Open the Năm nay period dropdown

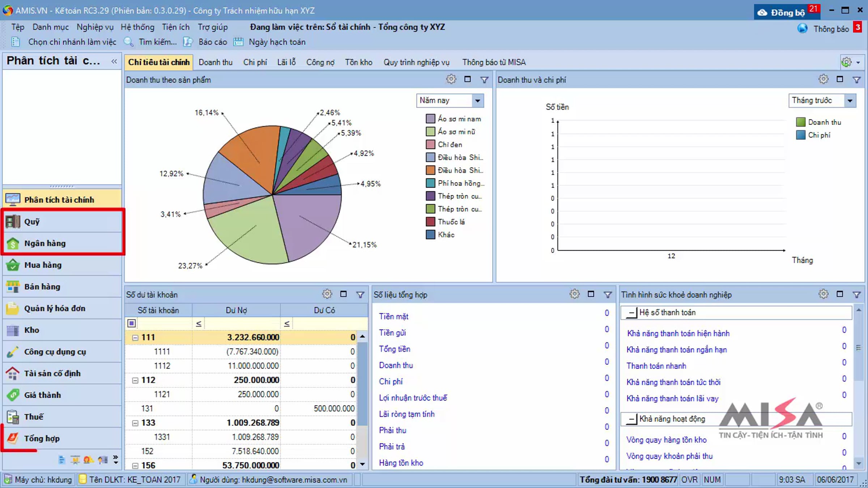tap(478, 100)
